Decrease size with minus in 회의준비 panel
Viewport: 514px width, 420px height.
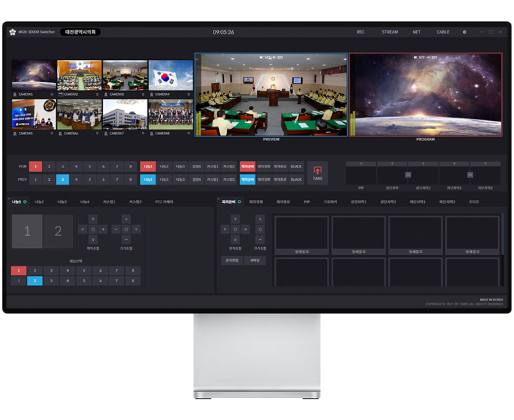click(260, 239)
